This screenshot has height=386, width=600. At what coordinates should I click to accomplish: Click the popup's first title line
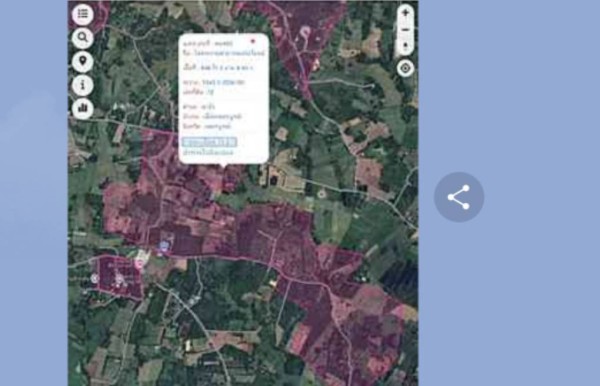click(208, 43)
